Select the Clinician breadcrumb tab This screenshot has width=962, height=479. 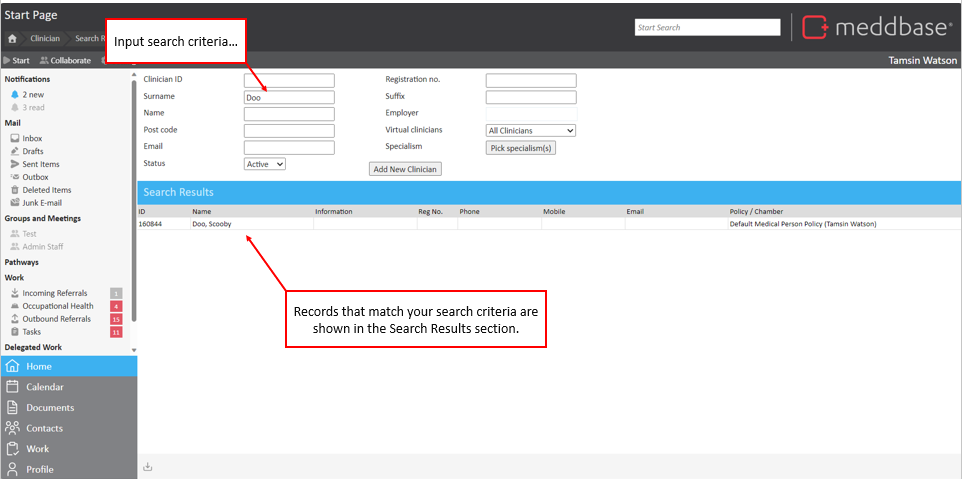(x=45, y=39)
